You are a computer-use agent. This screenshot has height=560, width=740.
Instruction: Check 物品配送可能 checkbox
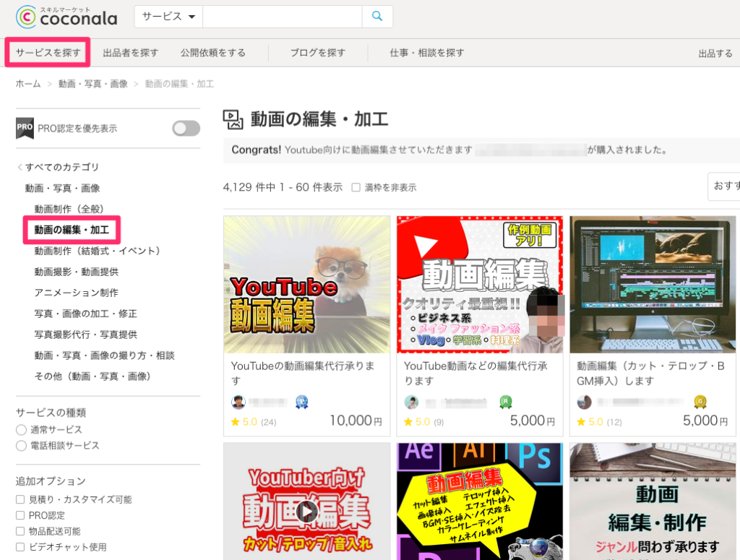(20, 531)
